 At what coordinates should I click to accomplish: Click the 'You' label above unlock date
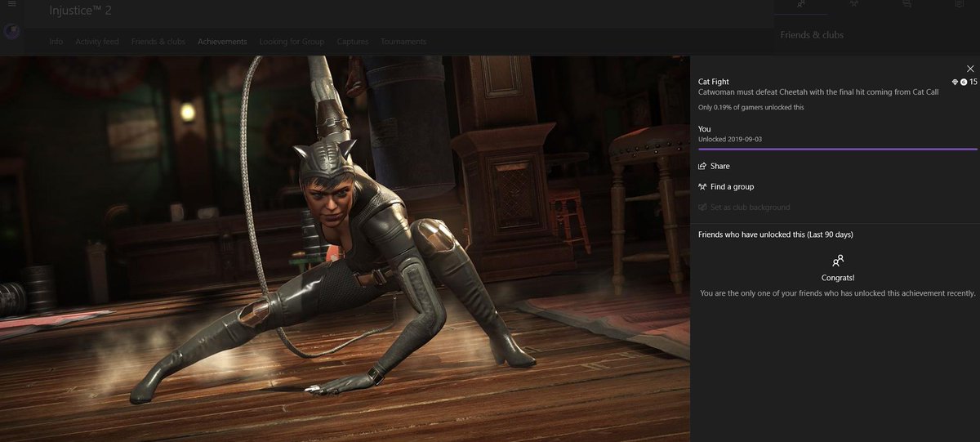[705, 129]
